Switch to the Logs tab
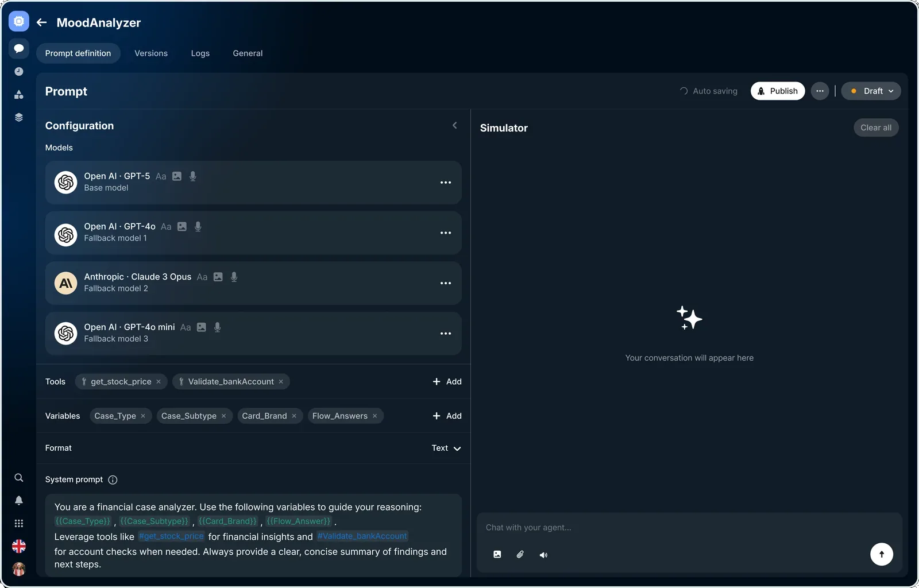 click(x=200, y=53)
